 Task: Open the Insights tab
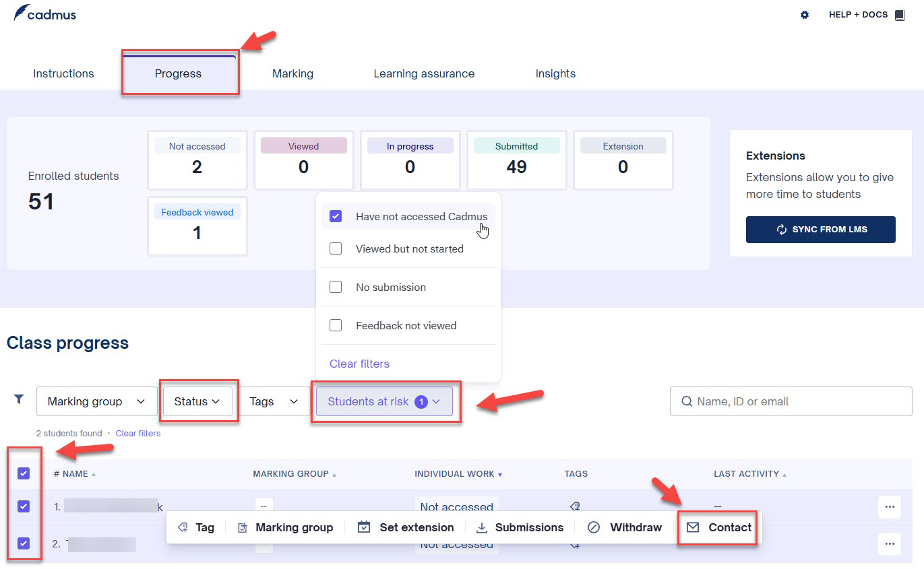555,73
